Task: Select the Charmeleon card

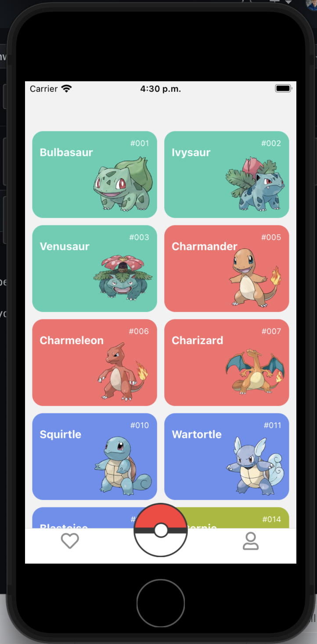Action: (x=94, y=362)
